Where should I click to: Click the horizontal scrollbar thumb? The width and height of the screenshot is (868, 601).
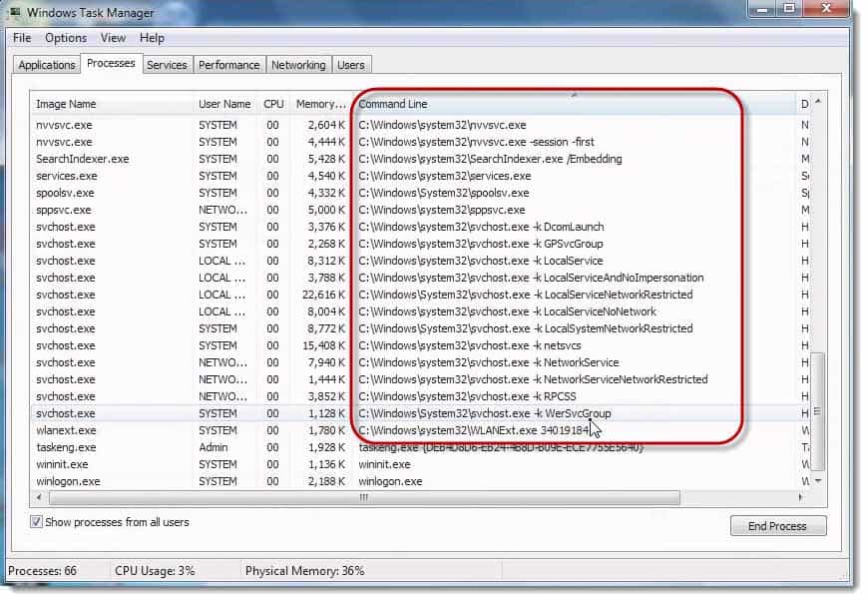364,497
